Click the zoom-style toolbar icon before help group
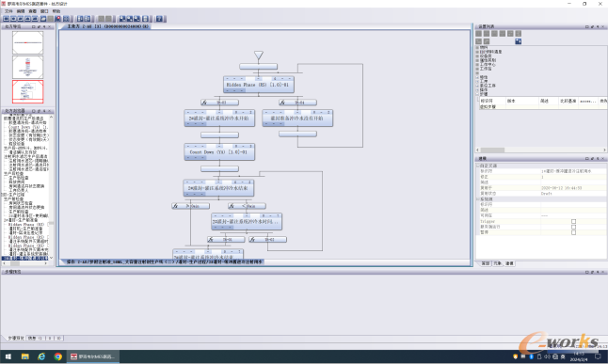 [145, 19]
